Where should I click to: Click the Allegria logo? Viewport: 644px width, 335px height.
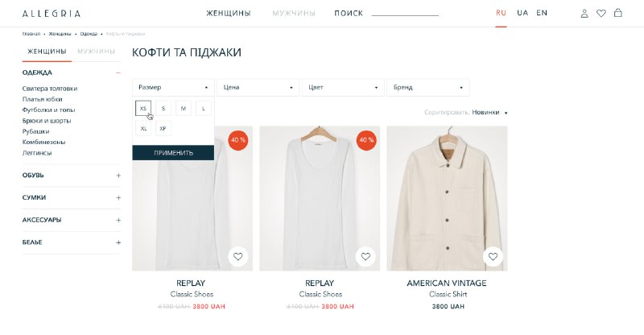click(x=52, y=14)
